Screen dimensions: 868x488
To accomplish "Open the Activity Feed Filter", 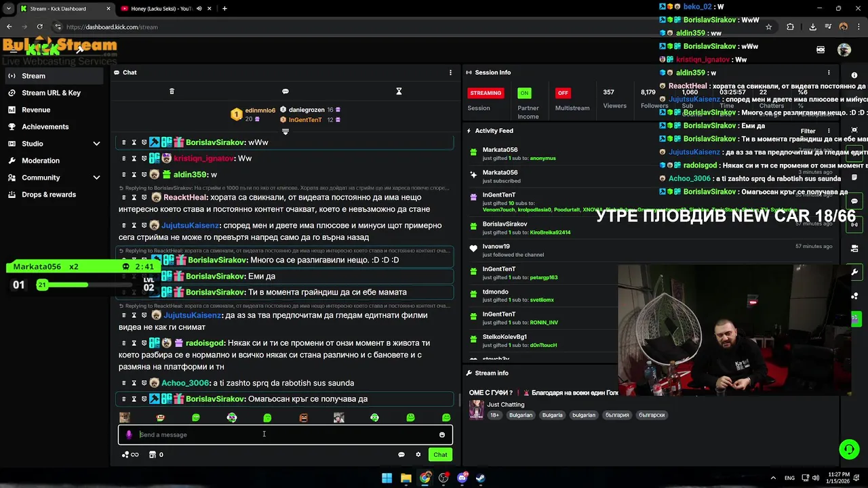I will tap(808, 131).
